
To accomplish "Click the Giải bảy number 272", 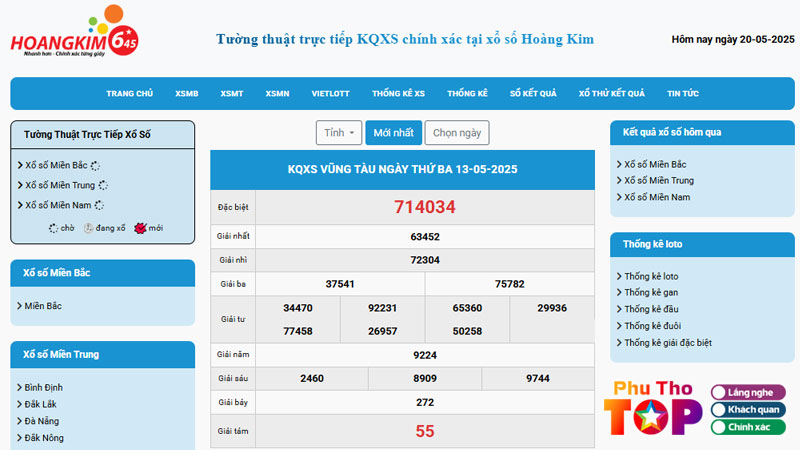I will 424,403.
